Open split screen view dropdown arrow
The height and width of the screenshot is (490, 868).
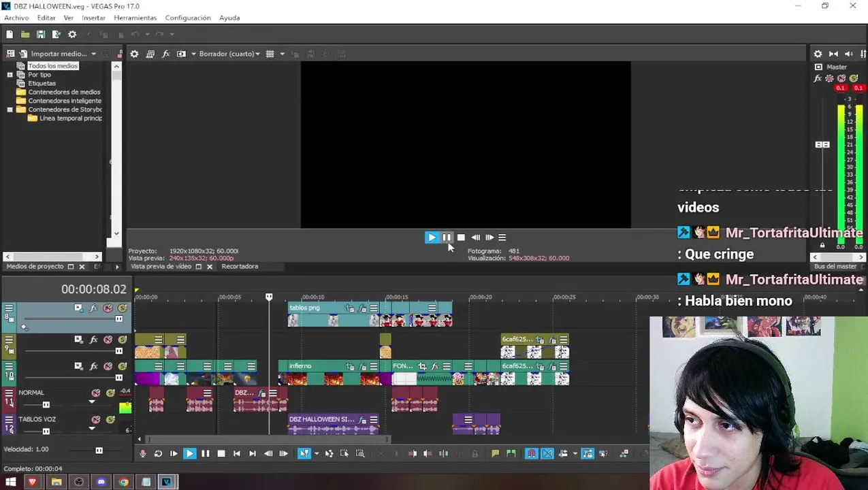193,54
